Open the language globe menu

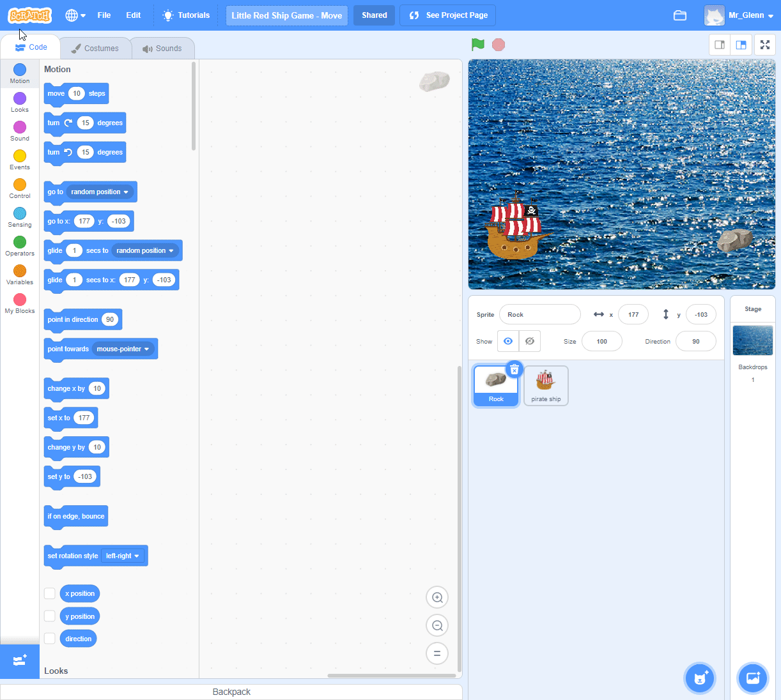coord(75,15)
